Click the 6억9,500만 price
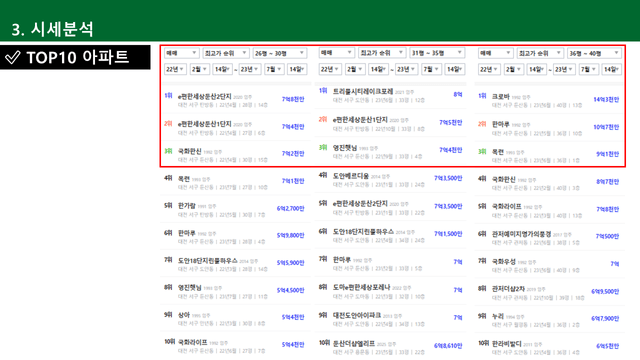The height and width of the screenshot is (360, 640). pyautogui.click(x=605, y=291)
